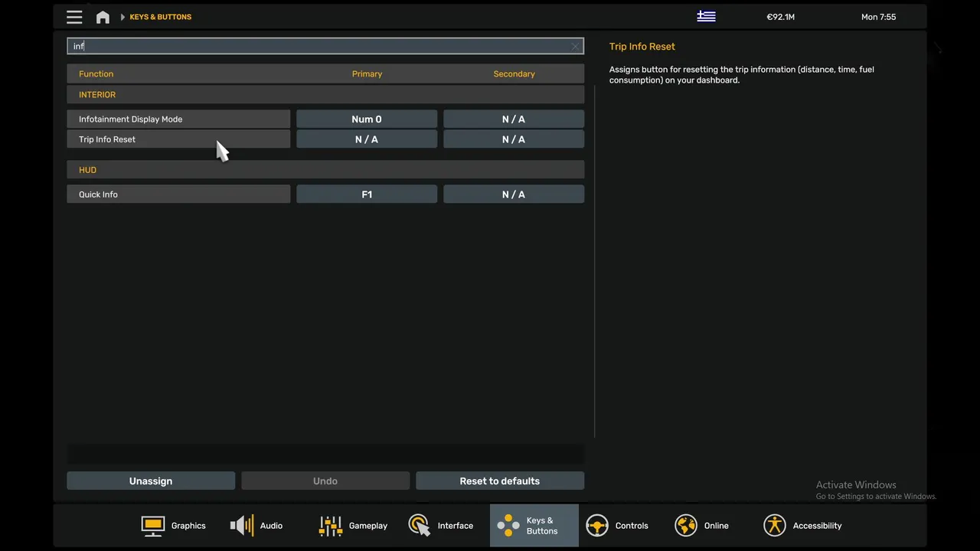Open the Controls settings tab
980x551 pixels.
(x=617, y=526)
